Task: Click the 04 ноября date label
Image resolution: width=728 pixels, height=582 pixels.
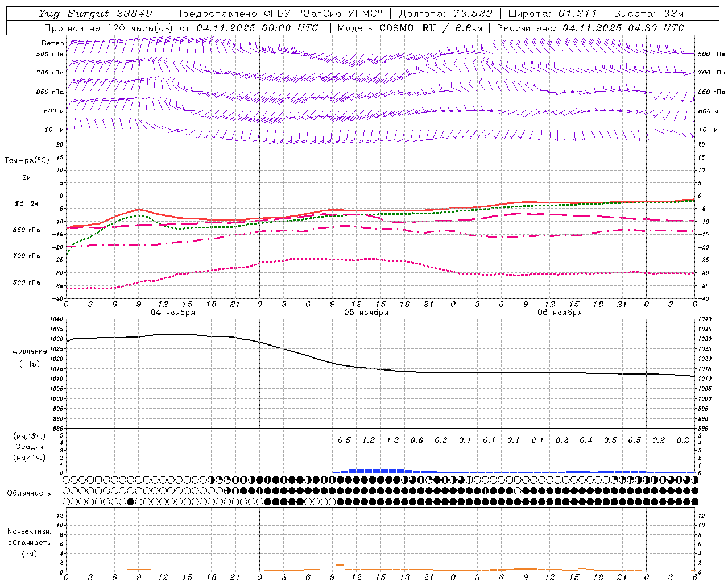Action: [x=173, y=313]
